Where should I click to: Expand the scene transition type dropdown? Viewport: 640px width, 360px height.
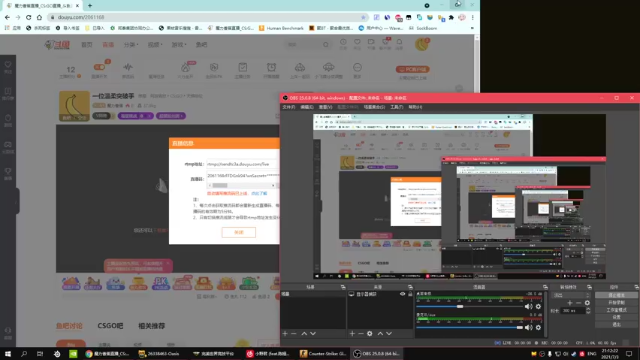570,295
